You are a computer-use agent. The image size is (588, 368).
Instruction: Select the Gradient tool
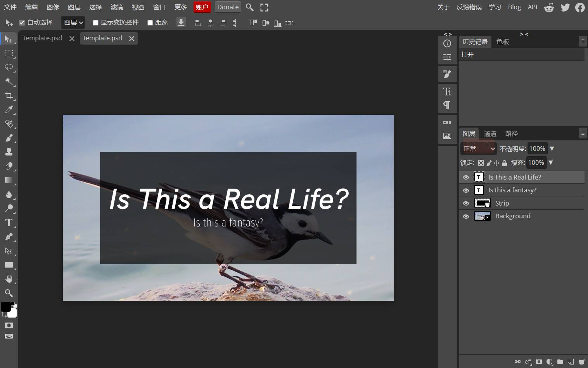click(9, 180)
